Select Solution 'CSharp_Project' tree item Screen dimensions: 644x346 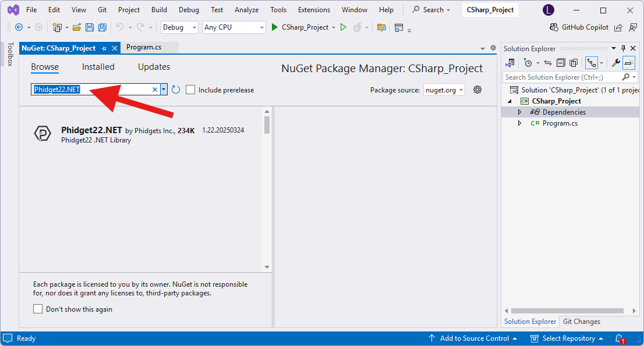(x=575, y=90)
